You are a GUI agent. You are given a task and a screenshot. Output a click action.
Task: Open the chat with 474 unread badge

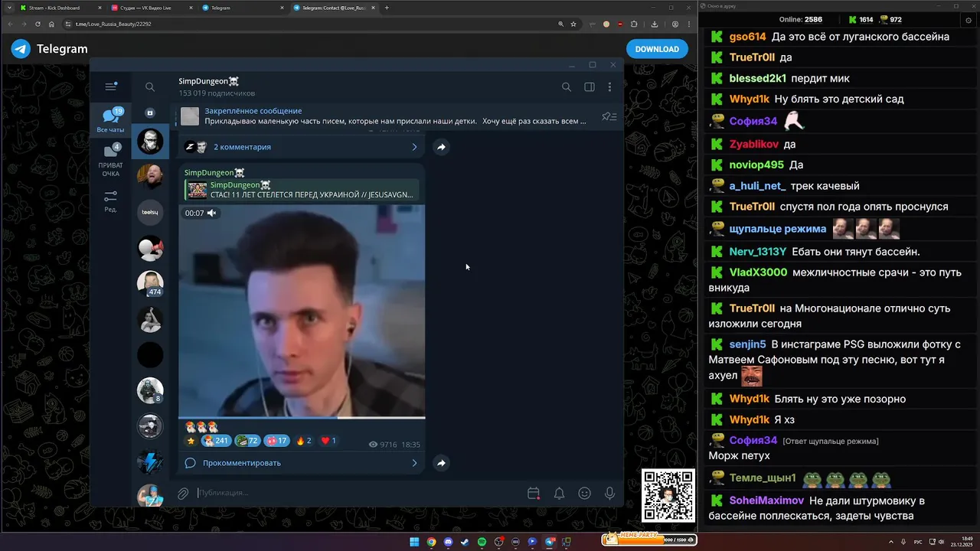[150, 284]
